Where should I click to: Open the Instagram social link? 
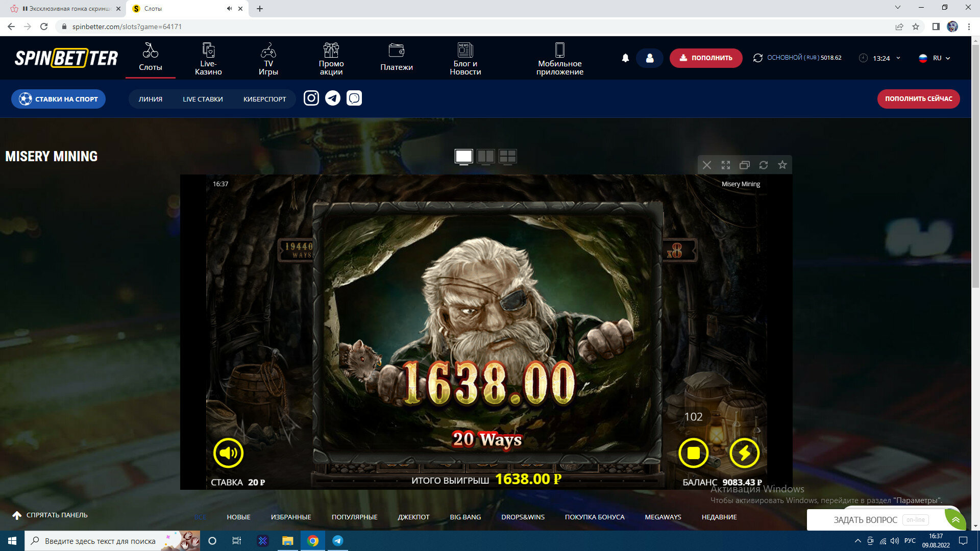coord(311,98)
